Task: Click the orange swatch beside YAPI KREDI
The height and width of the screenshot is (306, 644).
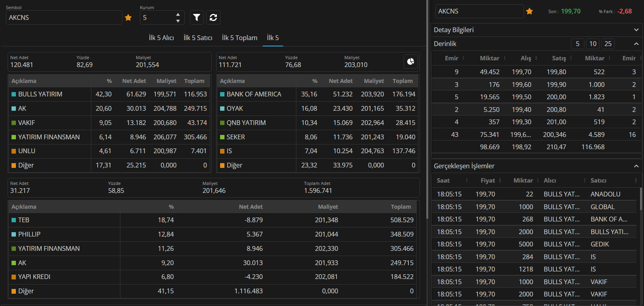Action: [x=14, y=277]
